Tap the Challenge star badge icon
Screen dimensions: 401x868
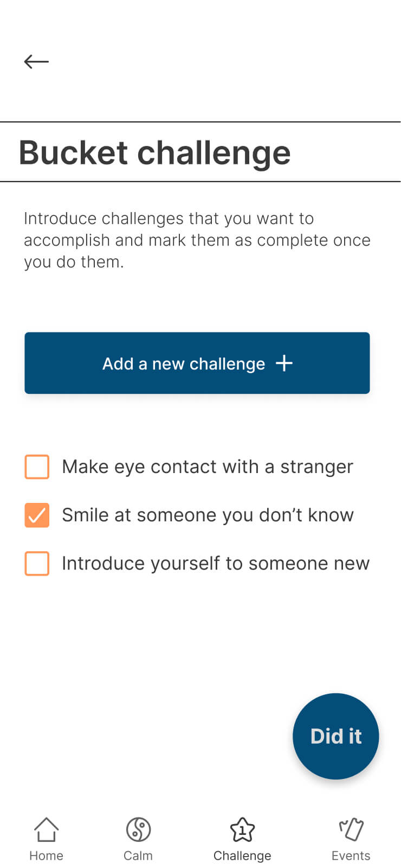(x=242, y=829)
